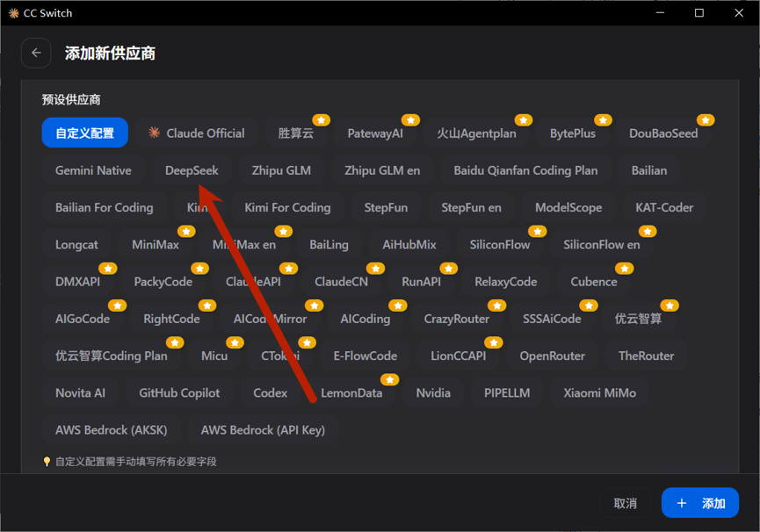This screenshot has width=760, height=532.
Task: Pick the SSSAiCode provider
Action: 552,319
